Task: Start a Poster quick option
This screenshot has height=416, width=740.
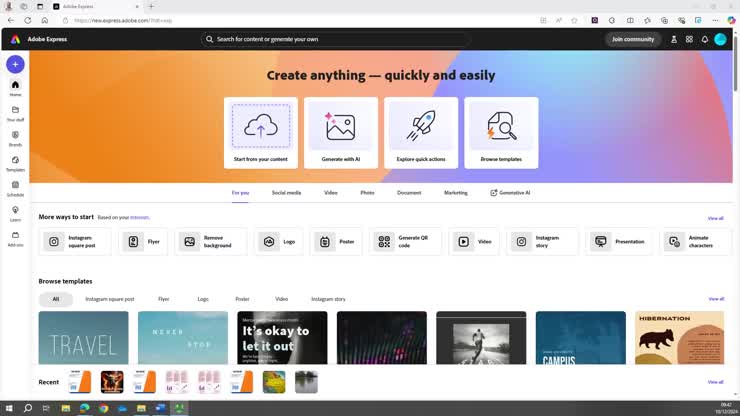Action: pos(336,242)
